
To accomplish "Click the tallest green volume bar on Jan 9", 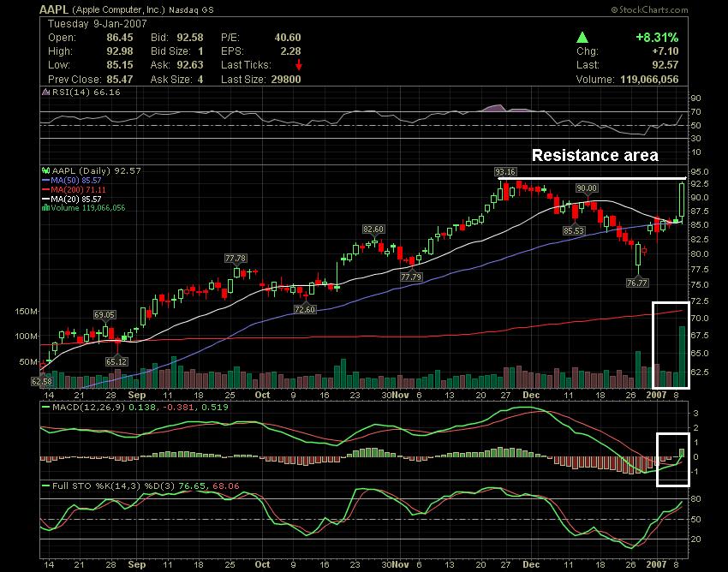I will pos(682,357).
